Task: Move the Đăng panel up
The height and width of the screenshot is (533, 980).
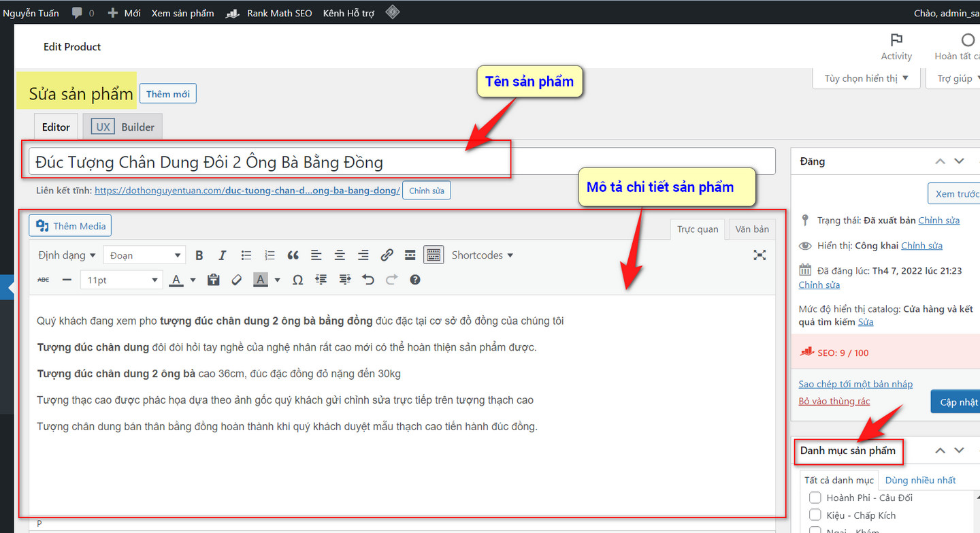Action: coord(940,161)
